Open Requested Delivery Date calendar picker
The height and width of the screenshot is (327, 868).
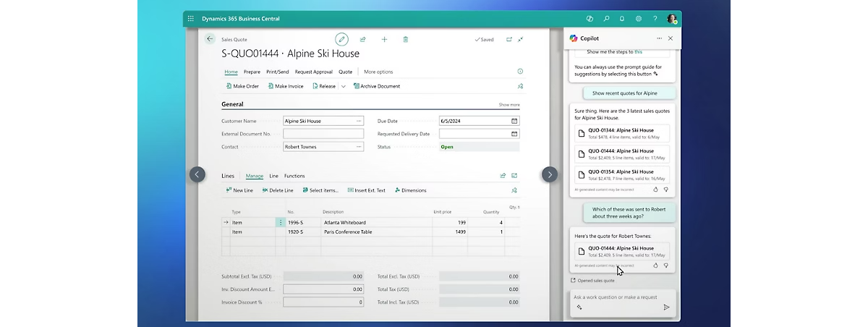[514, 134]
